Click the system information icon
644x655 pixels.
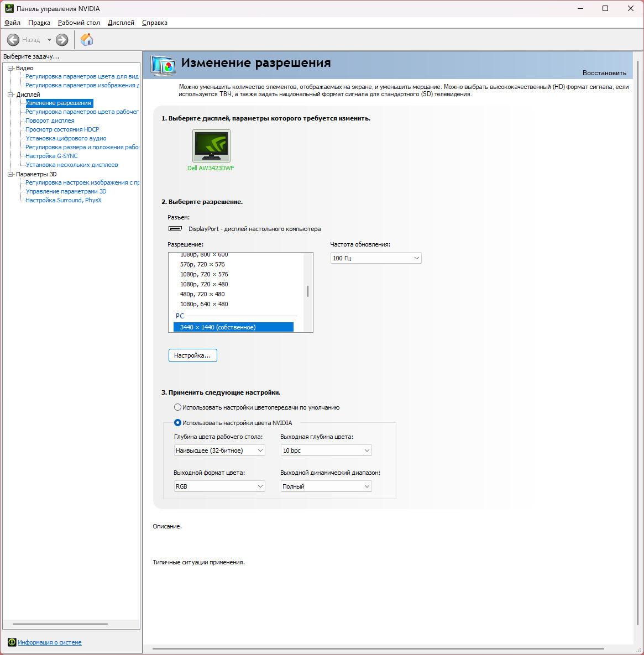click(12, 642)
